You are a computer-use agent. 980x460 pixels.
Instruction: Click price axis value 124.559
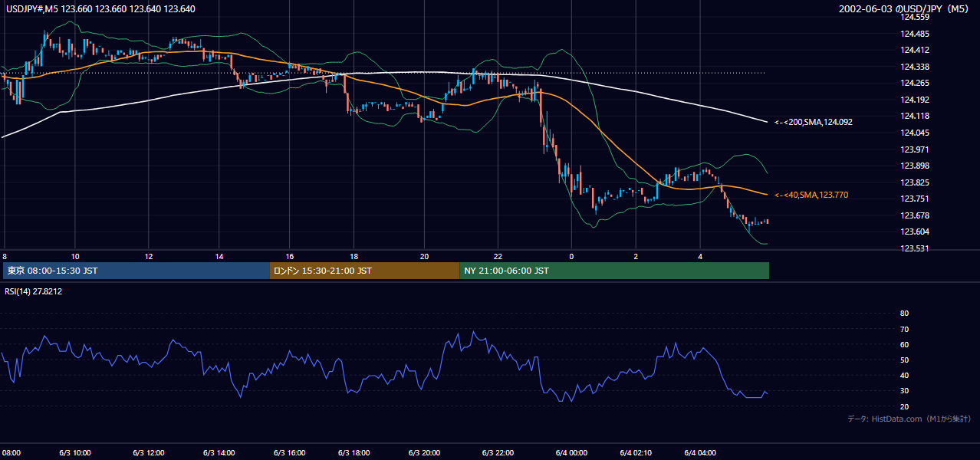pos(914,17)
